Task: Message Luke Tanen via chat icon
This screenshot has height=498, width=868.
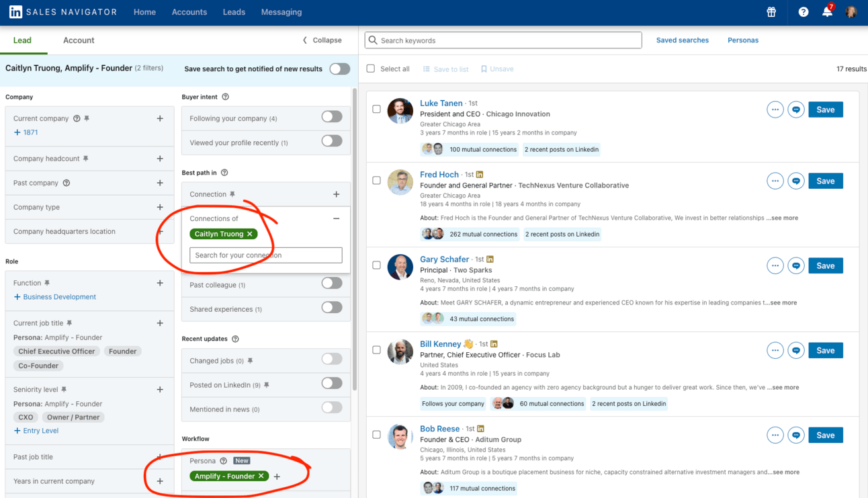Action: 796,110
